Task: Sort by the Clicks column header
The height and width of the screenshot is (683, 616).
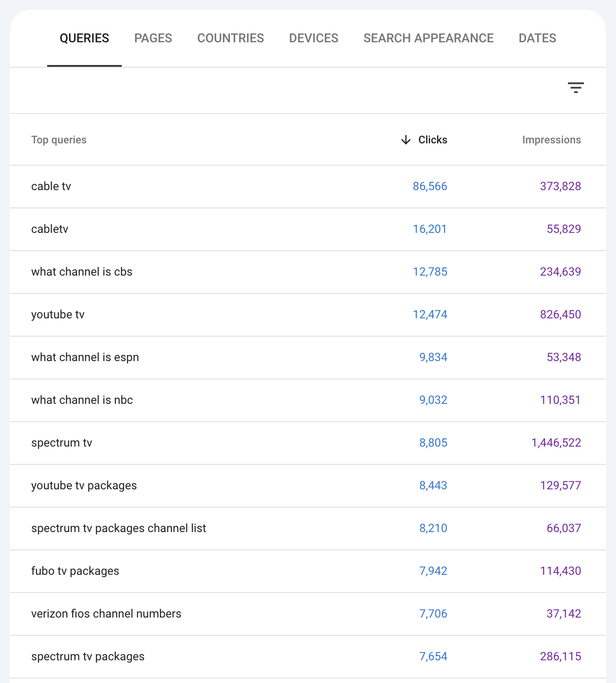Action: coord(433,140)
